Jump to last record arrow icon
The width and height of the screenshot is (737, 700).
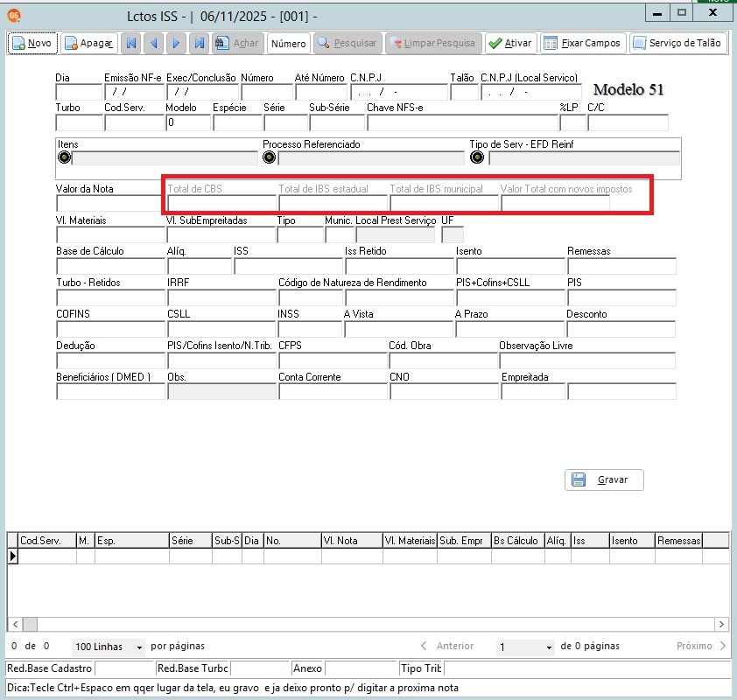200,43
